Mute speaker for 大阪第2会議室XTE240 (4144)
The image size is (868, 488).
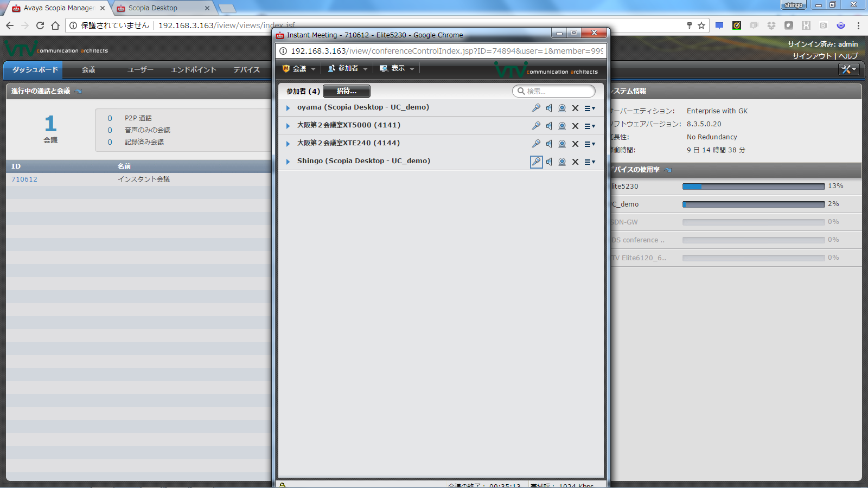tap(549, 144)
